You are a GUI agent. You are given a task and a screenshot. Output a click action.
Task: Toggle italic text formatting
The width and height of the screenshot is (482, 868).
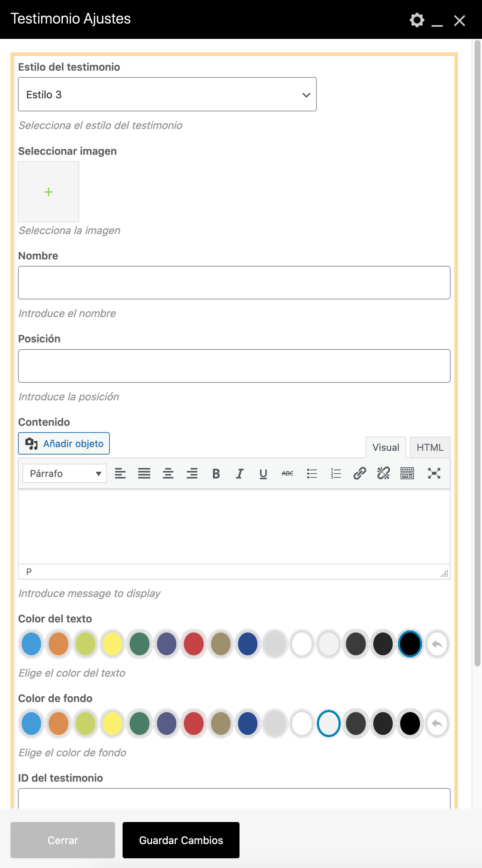[x=240, y=474]
